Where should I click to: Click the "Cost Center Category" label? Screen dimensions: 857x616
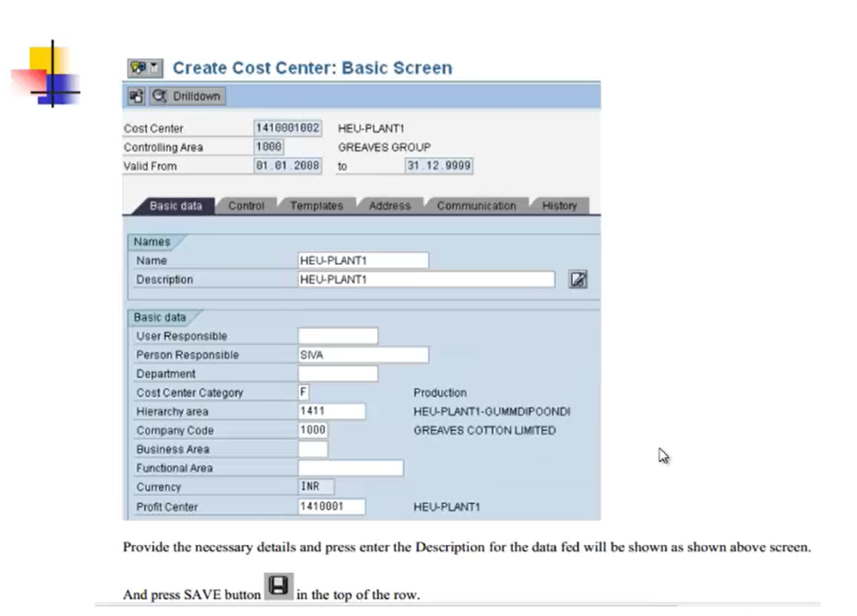(x=190, y=393)
